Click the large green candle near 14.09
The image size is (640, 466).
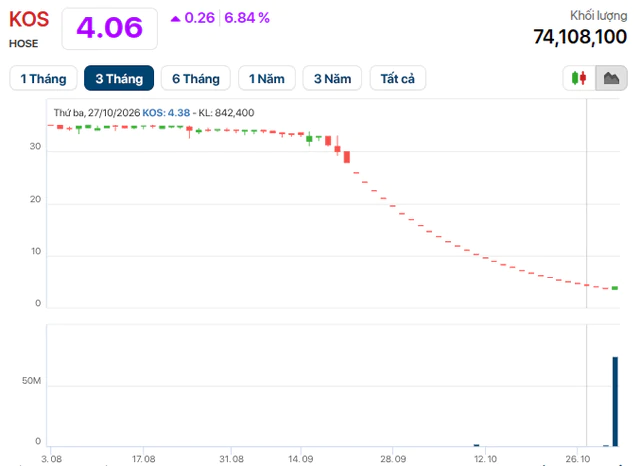[309, 139]
